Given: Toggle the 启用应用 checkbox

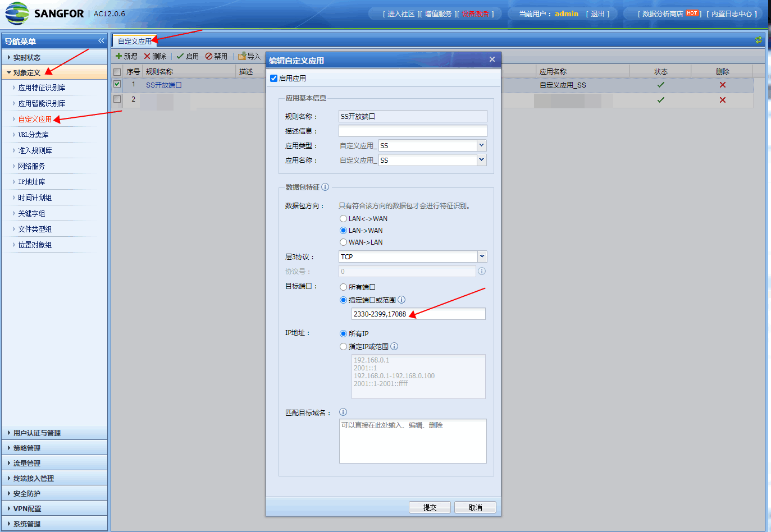Looking at the screenshot, I should 274,78.
